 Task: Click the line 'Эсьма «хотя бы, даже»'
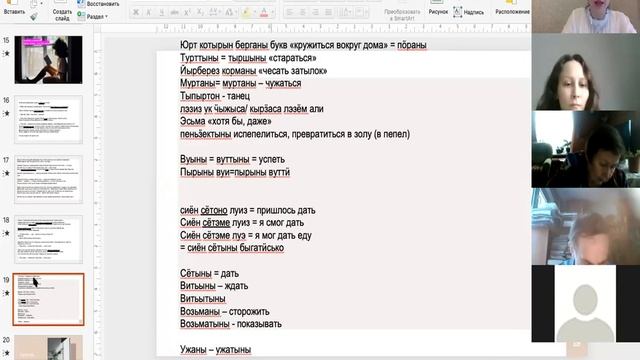(x=226, y=121)
